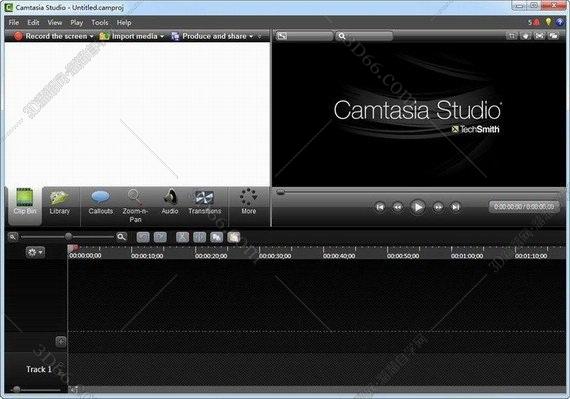The image size is (570, 399).
Task: Show More task tools
Action: [249, 202]
